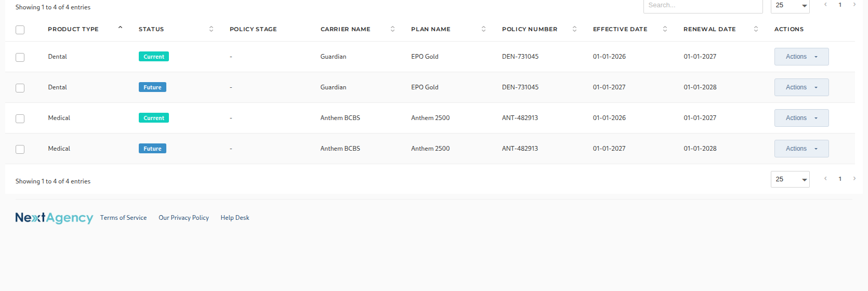Sort table by Status sort icon
The height and width of the screenshot is (291, 868).
coord(211,29)
